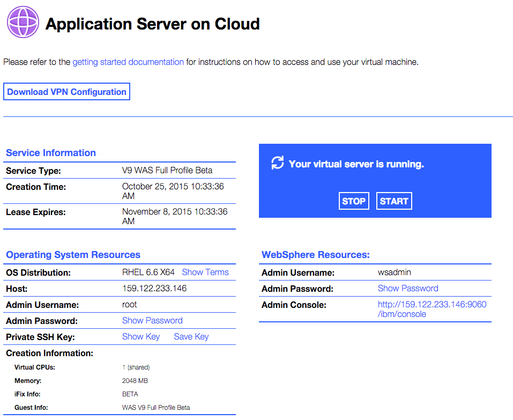Screen dimensions: 513x420
Task: Click Download VPN Configuration button
Action: click(67, 92)
